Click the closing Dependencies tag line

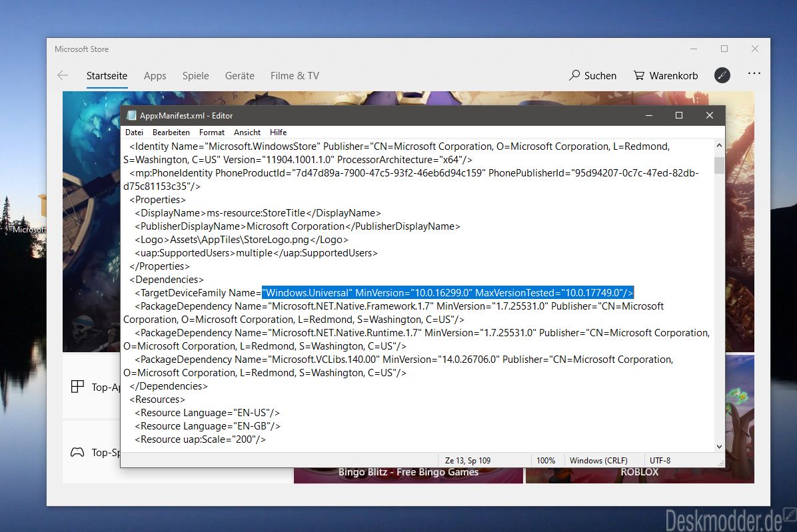[168, 386]
